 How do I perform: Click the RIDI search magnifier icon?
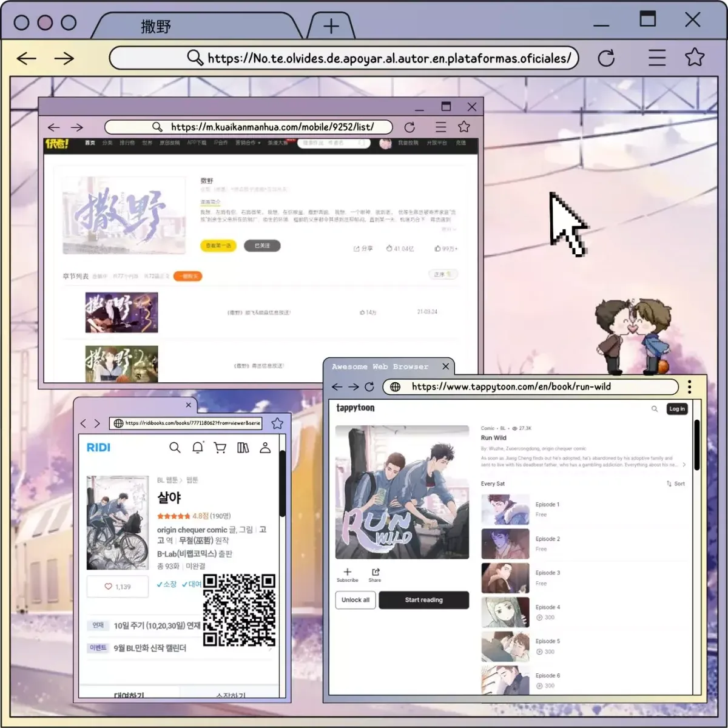tap(175, 448)
